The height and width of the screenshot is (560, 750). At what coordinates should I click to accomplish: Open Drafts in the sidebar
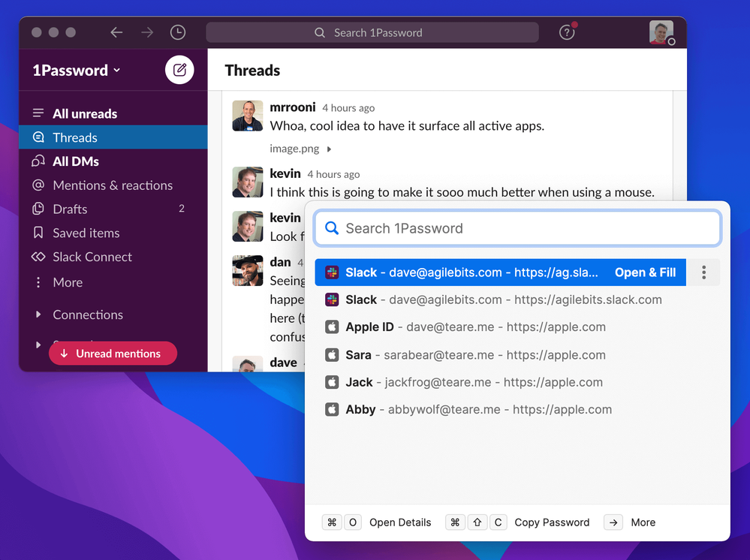point(70,209)
